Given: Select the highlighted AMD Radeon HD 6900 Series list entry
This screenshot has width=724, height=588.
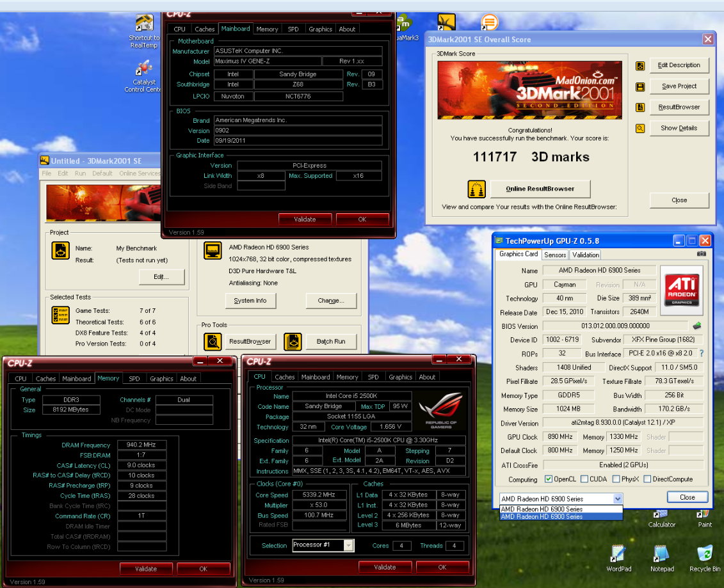Looking at the screenshot, I should pos(561,517).
